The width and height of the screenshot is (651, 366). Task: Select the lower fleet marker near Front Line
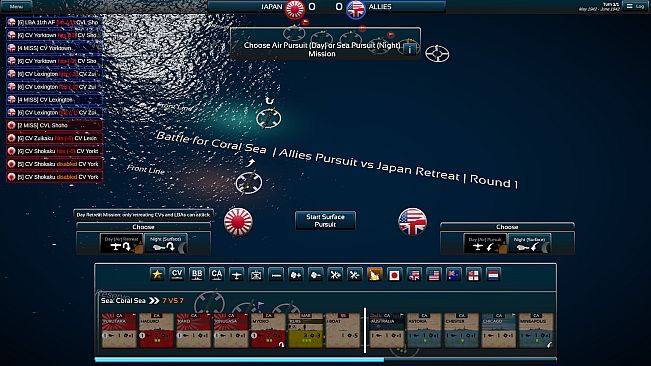249,183
